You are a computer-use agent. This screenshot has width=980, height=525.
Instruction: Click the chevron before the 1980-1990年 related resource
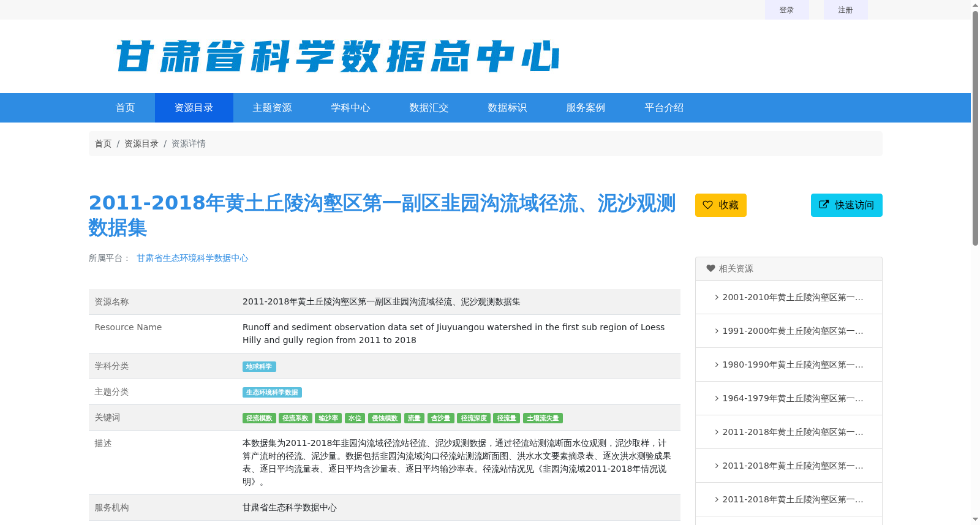pyautogui.click(x=717, y=364)
